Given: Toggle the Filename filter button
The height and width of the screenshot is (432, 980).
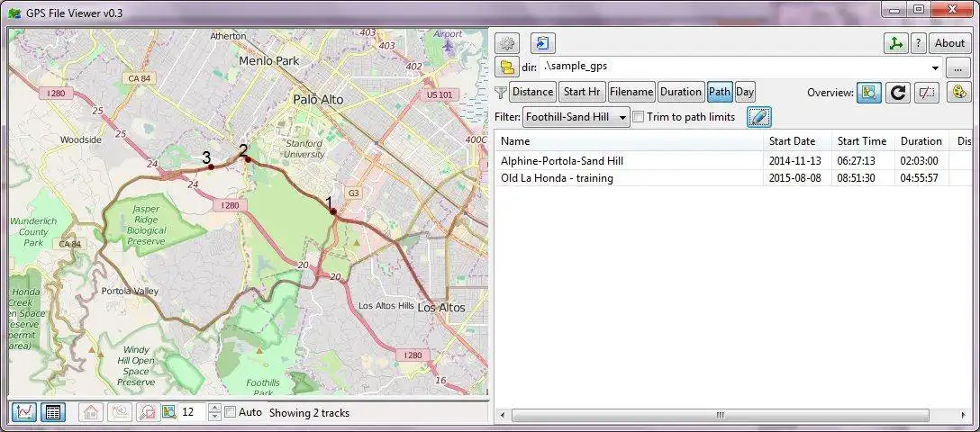Looking at the screenshot, I should pyautogui.click(x=631, y=92).
